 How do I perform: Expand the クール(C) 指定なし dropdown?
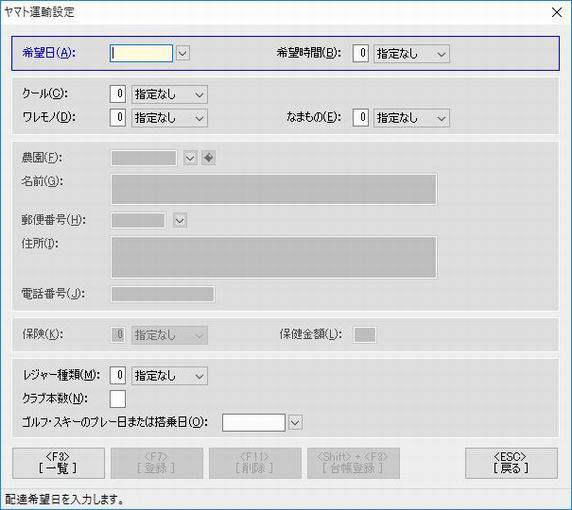coord(169,94)
